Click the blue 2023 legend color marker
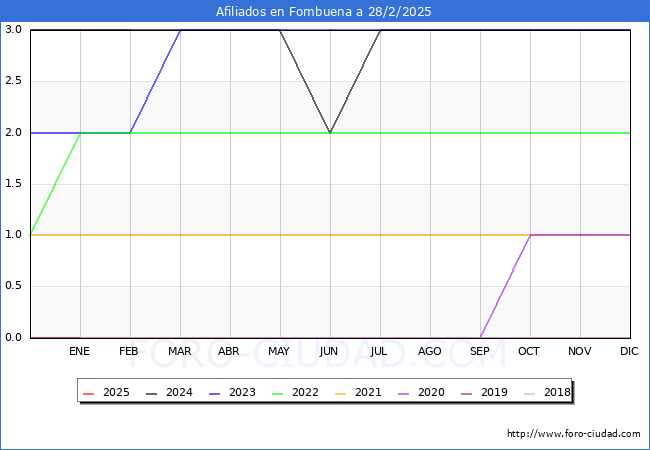The height and width of the screenshot is (450, 650). [x=215, y=393]
